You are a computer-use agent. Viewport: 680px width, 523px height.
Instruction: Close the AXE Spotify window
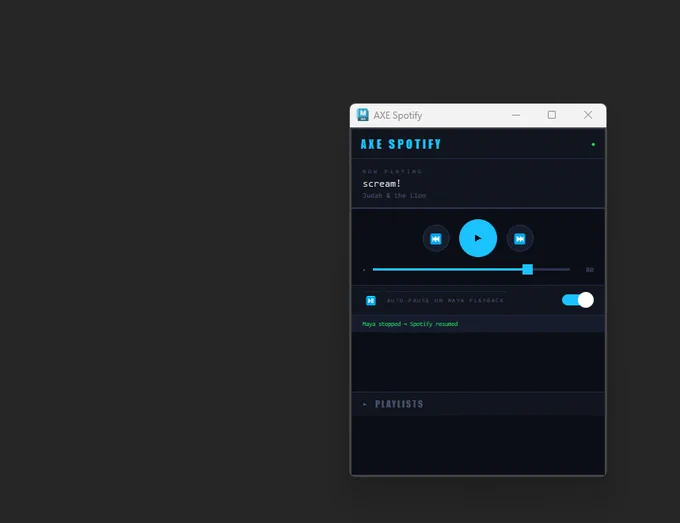coord(588,115)
